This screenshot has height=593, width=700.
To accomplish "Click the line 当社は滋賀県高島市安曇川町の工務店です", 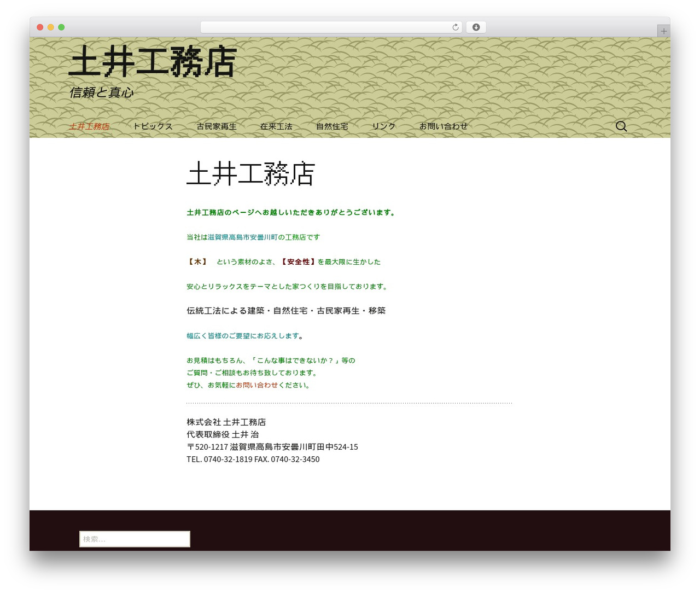I will click(253, 237).
